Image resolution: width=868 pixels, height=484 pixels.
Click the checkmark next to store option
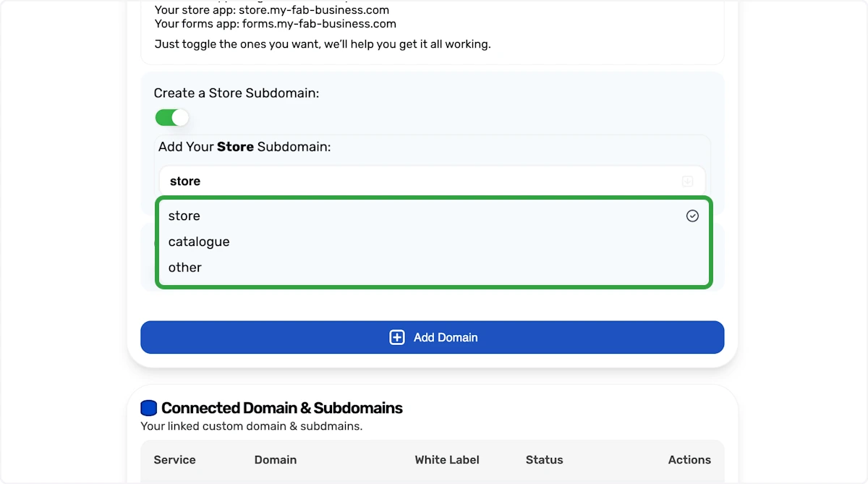click(x=692, y=216)
